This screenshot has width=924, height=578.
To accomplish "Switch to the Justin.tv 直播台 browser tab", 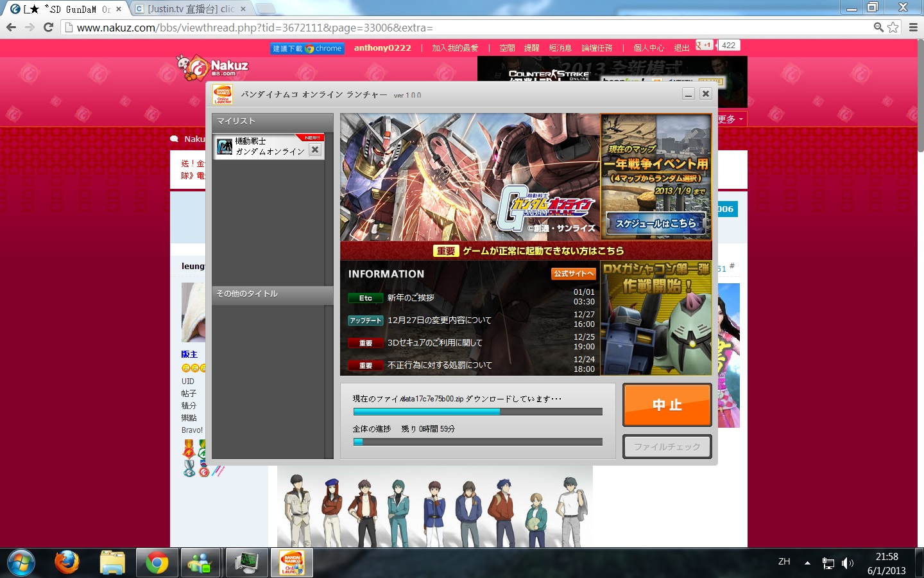I will point(191,9).
